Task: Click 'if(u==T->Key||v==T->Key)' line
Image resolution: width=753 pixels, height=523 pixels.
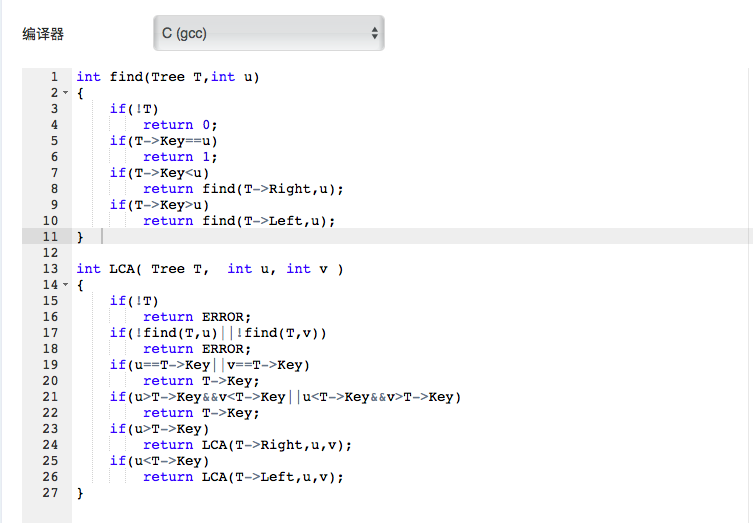Action: (210, 365)
